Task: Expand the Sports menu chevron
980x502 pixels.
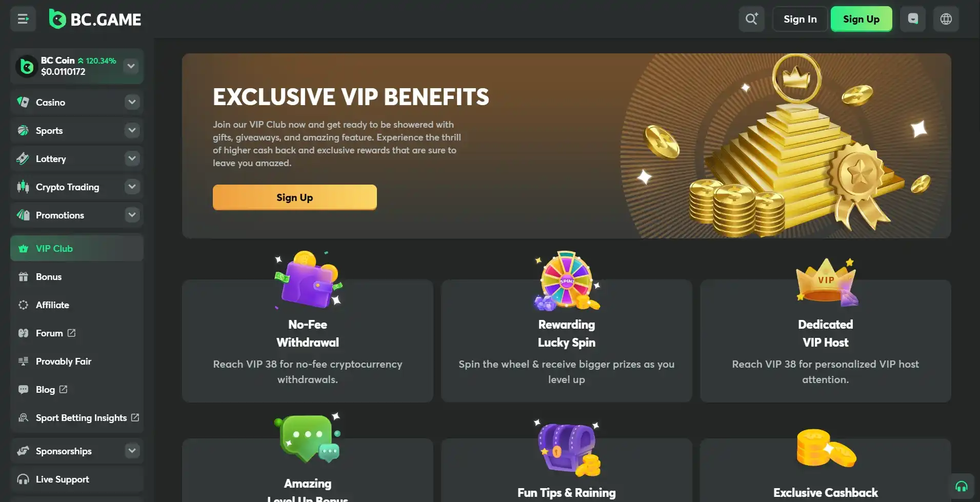Action: (x=132, y=130)
